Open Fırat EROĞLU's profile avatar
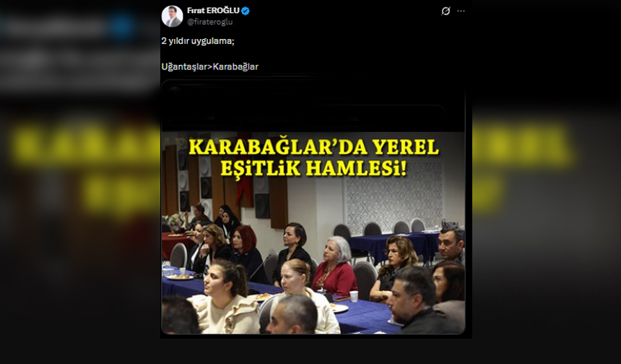The image size is (621, 364). pyautogui.click(x=173, y=16)
